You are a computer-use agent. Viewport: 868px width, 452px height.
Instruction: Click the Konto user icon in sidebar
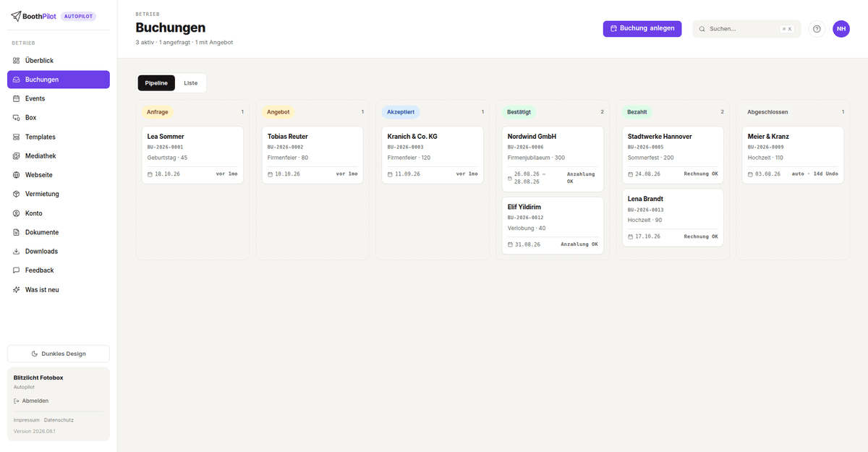click(x=17, y=213)
